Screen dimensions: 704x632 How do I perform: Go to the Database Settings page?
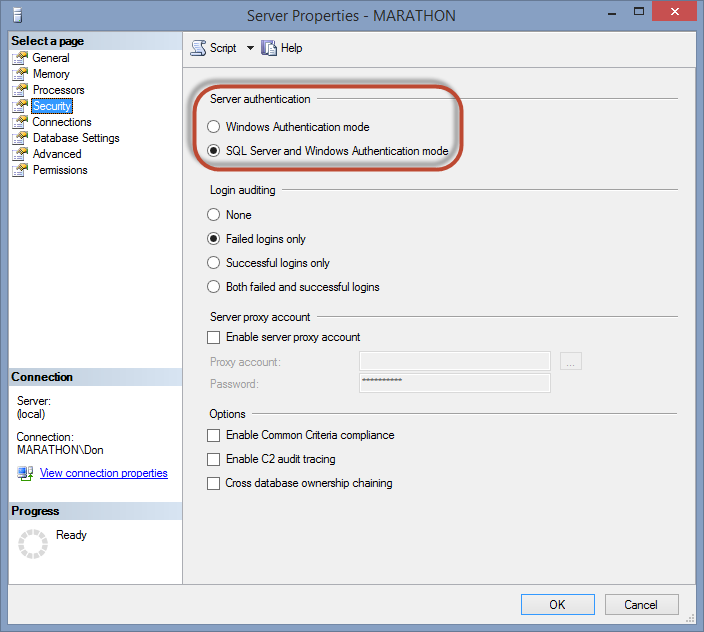coord(76,138)
